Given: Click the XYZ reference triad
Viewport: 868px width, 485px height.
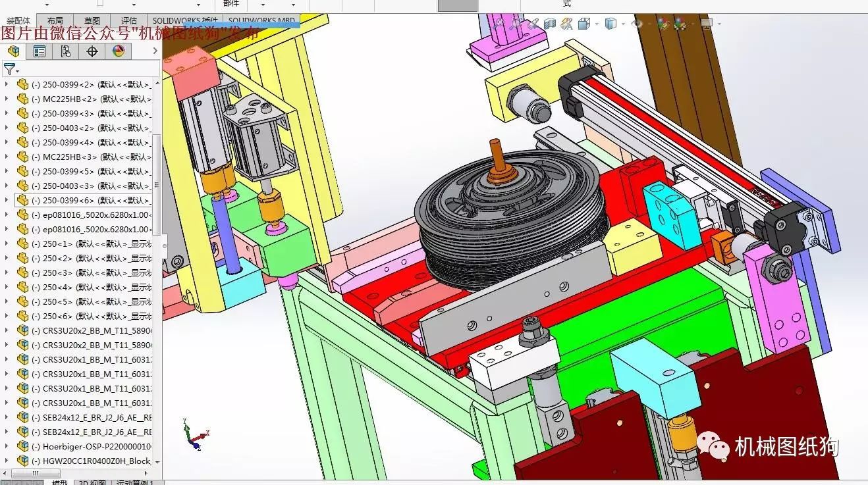Looking at the screenshot, I should 195,434.
